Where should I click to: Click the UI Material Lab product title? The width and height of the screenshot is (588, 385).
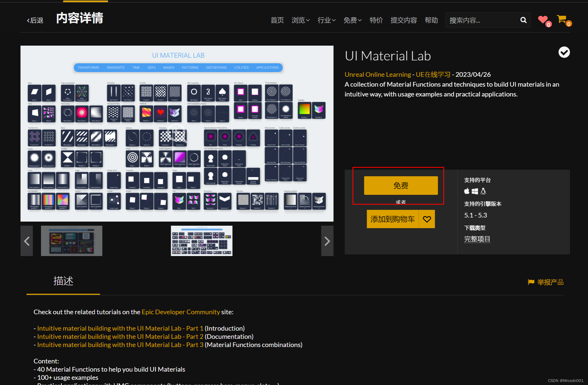388,56
